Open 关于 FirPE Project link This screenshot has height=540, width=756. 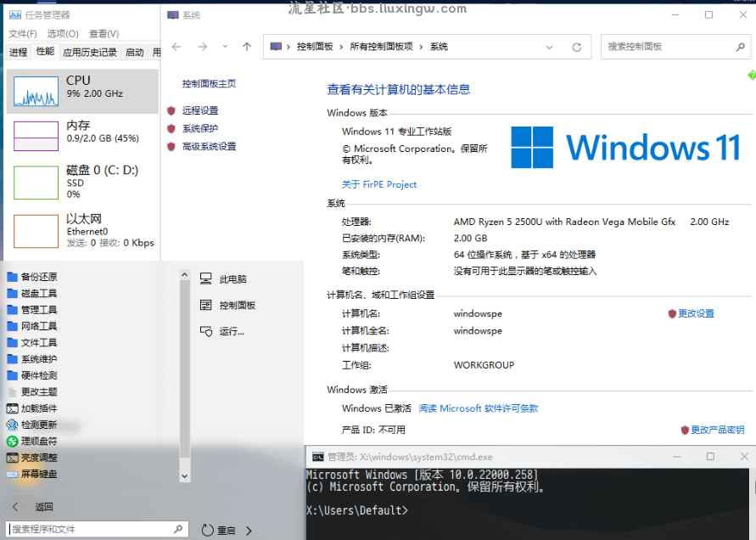(379, 184)
